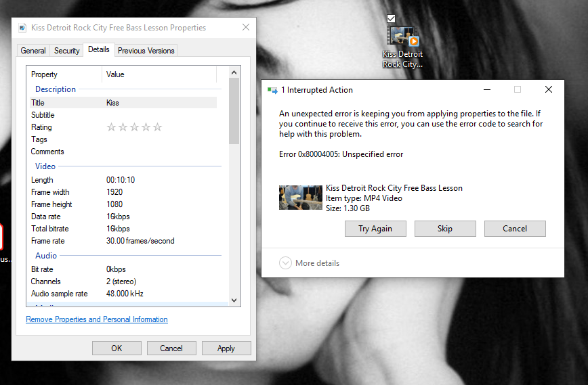588x385 pixels.
Task: Toggle the checkbox on the desktop video icon
Action: [x=391, y=18]
